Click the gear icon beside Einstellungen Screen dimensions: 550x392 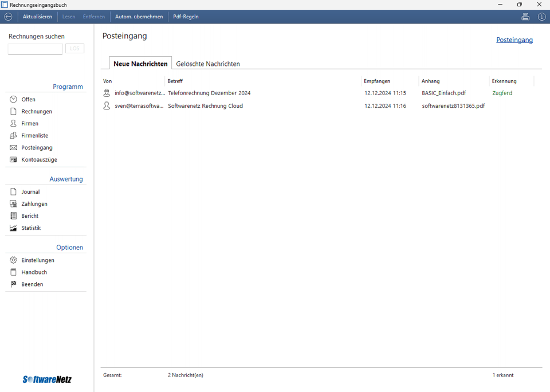[x=13, y=260]
